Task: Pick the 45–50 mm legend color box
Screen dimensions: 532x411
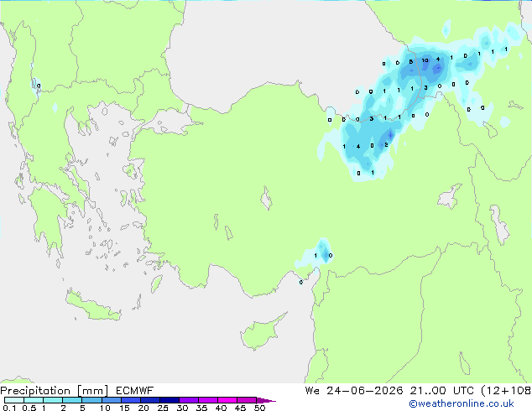Action: click(x=247, y=400)
